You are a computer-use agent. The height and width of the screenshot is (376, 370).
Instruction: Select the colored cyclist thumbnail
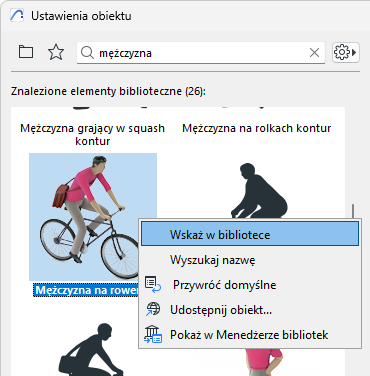[x=93, y=217]
